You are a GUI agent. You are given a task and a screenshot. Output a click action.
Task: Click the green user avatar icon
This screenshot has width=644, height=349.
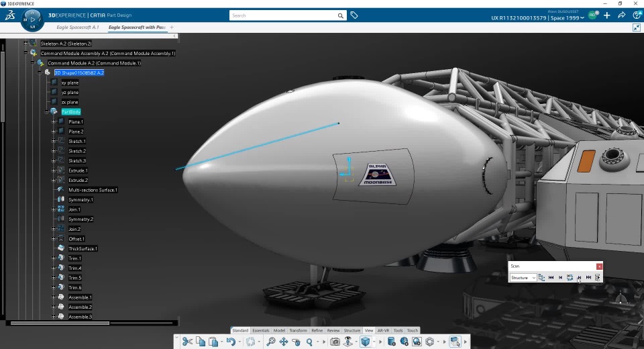[x=592, y=15]
